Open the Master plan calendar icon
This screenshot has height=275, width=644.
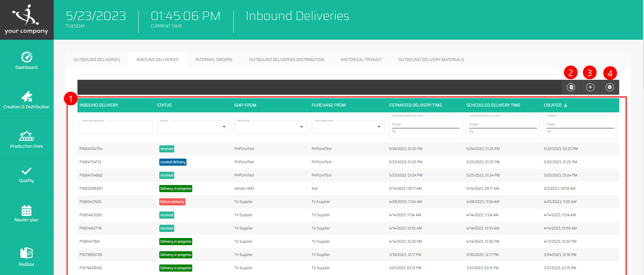[26, 210]
